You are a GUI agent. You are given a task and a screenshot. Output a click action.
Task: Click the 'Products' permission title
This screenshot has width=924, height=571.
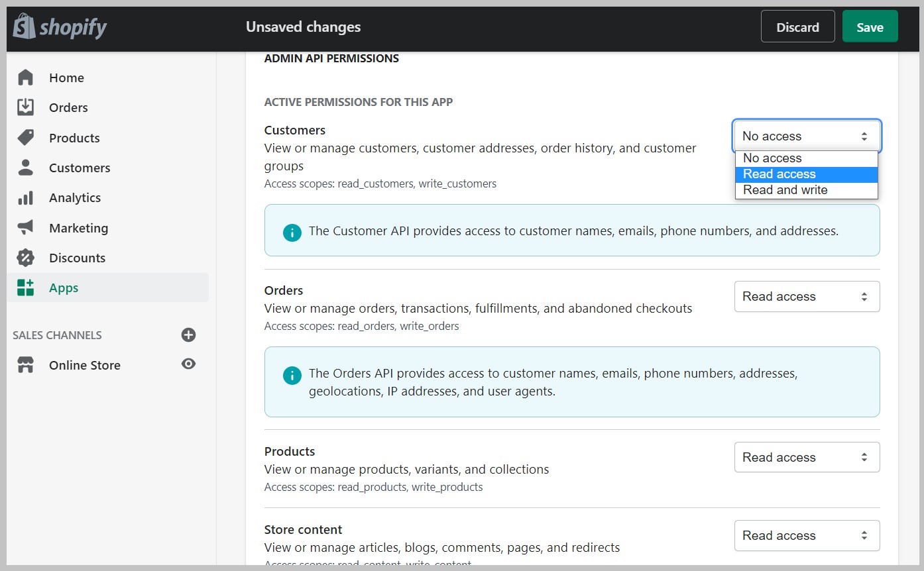click(290, 451)
